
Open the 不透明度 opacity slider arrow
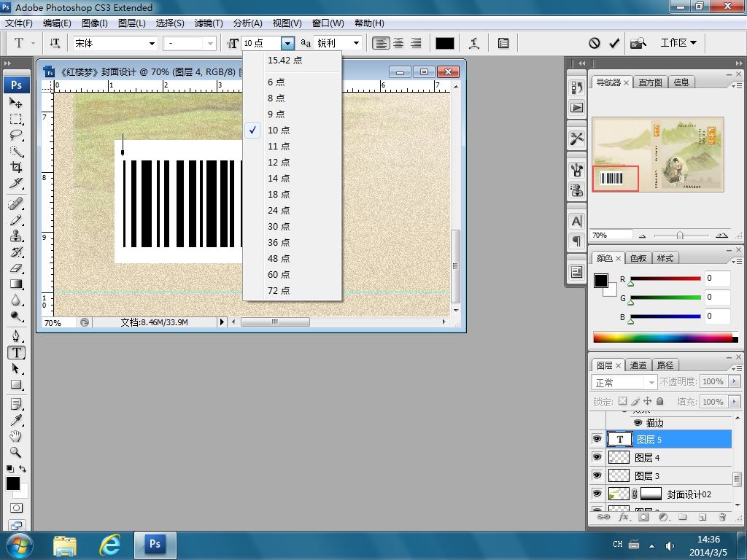(x=734, y=381)
